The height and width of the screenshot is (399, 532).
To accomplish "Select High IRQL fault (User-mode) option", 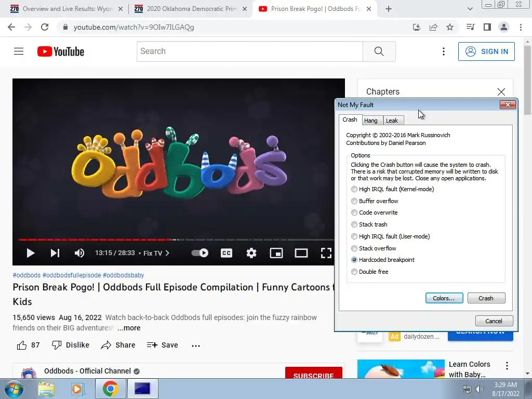I will pos(391,236).
